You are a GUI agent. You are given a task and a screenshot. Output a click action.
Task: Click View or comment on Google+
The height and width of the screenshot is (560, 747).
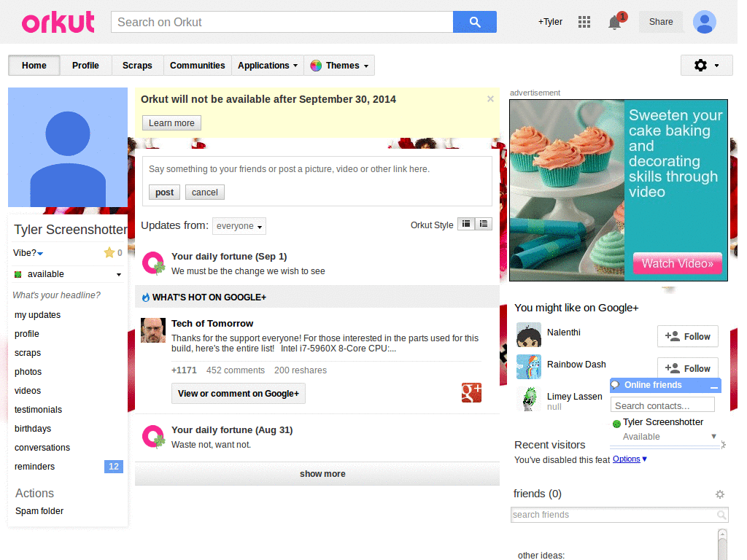239,393
